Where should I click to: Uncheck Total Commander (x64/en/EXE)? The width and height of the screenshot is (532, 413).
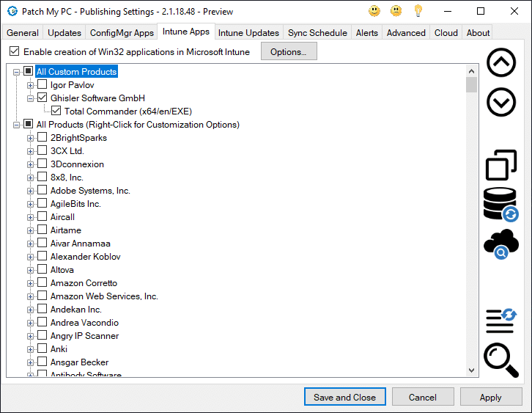[x=56, y=112]
